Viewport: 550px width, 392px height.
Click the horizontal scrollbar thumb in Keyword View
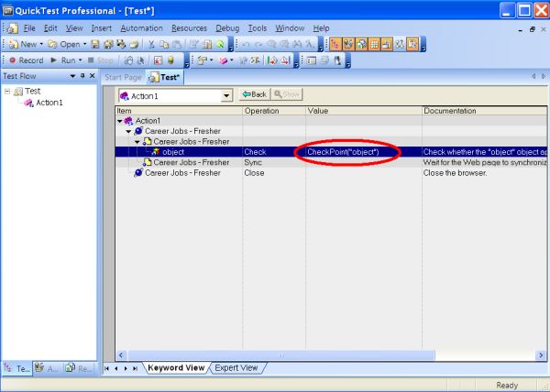(x=281, y=355)
